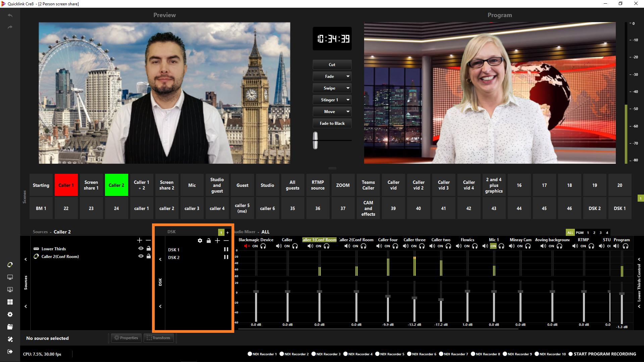Open the Fade transition dropdown arrow
The width and height of the screenshot is (644, 362).
point(348,76)
